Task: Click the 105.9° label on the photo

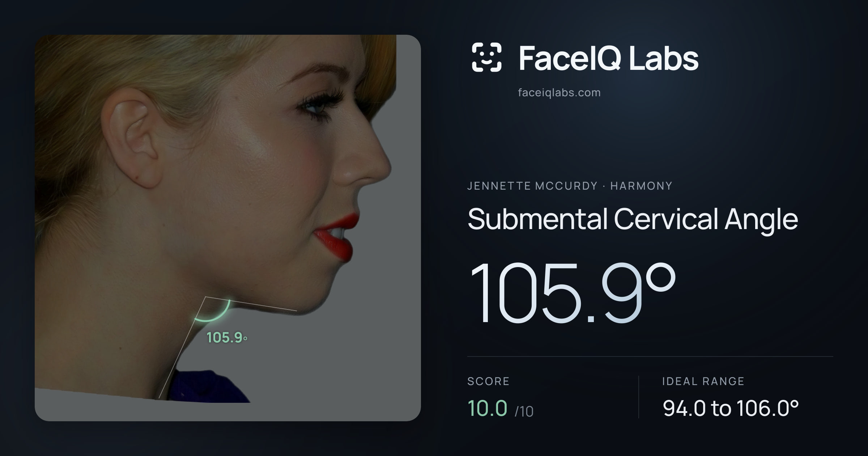Action: [227, 338]
